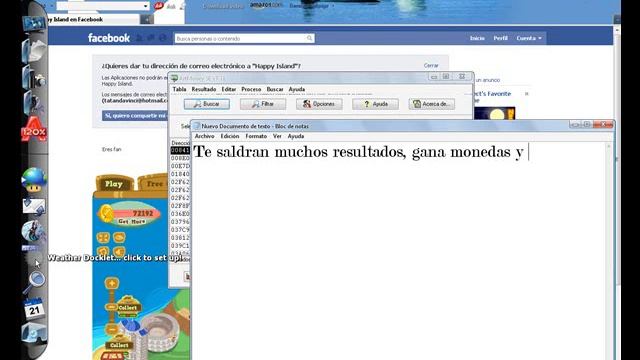Image resolution: width=640 pixels, height=360 pixels.
Task: Go to Inicio on Facebook
Action: 477,38
